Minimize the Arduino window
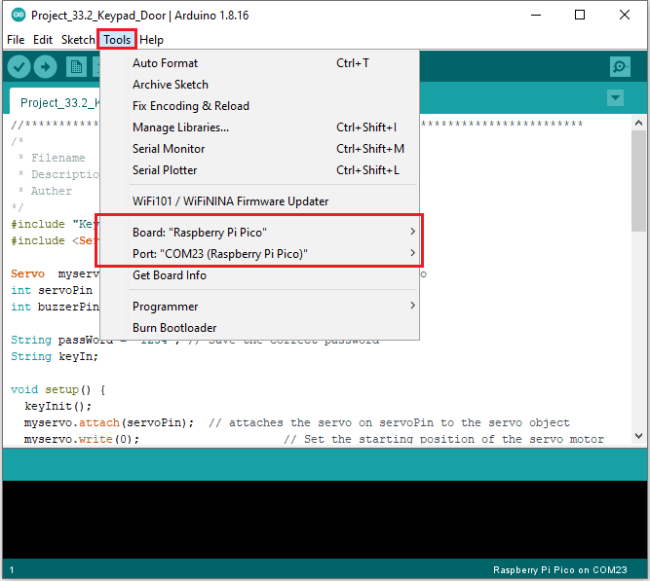 pyautogui.click(x=536, y=15)
